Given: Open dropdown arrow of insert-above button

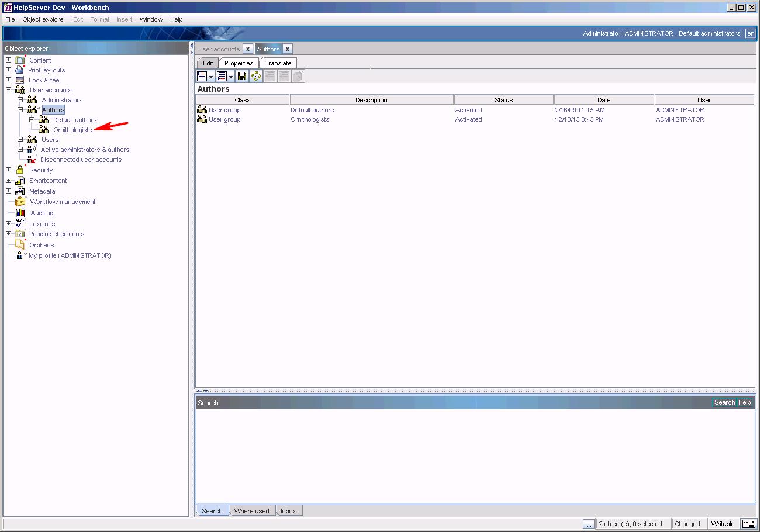Looking at the screenshot, I should click(211, 77).
